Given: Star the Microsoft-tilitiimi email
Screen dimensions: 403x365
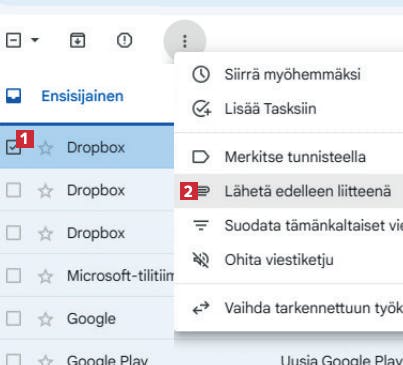Looking at the screenshot, I should coord(45,276).
